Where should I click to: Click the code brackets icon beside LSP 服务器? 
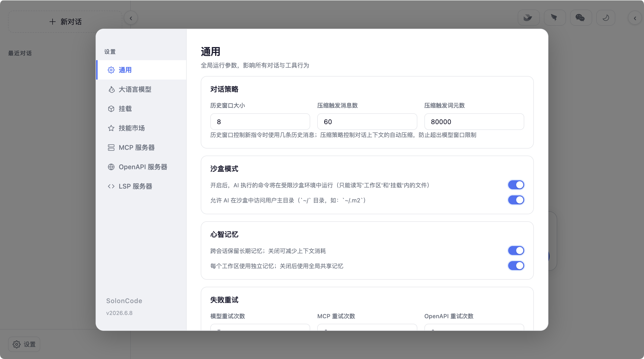click(111, 186)
